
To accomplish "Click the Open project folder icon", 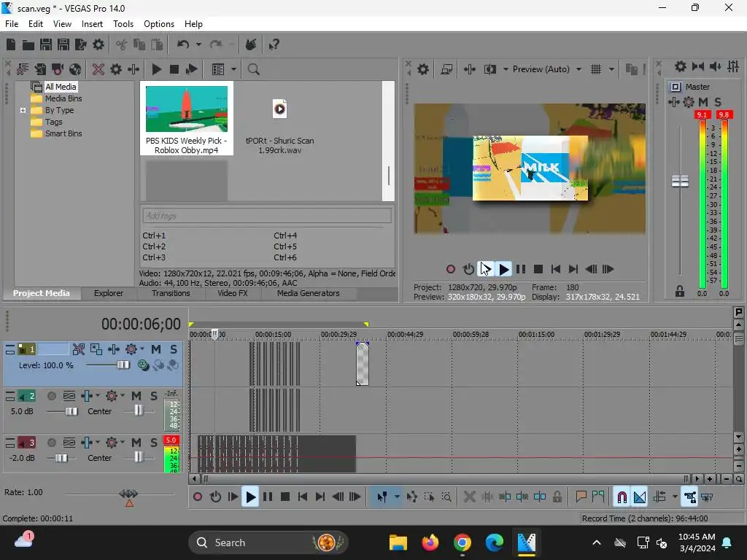I will point(28,44).
